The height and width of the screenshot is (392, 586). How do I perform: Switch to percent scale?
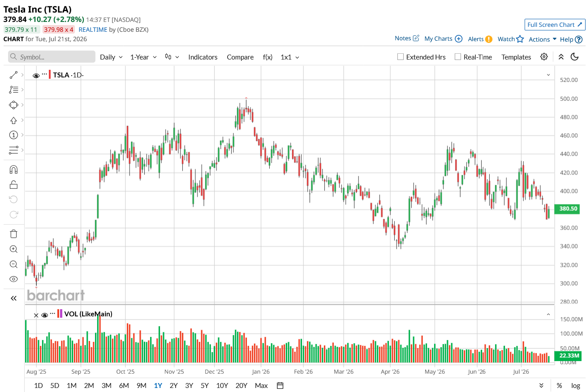point(559,385)
